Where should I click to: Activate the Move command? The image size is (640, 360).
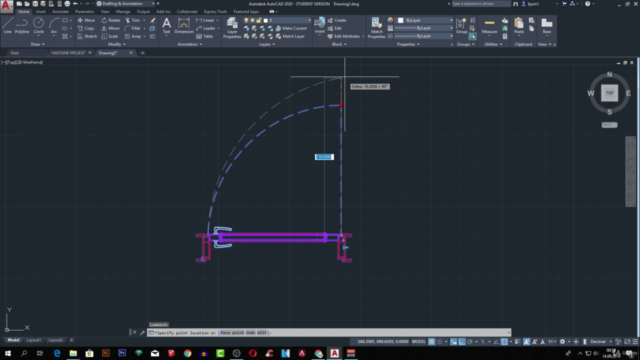(86, 20)
